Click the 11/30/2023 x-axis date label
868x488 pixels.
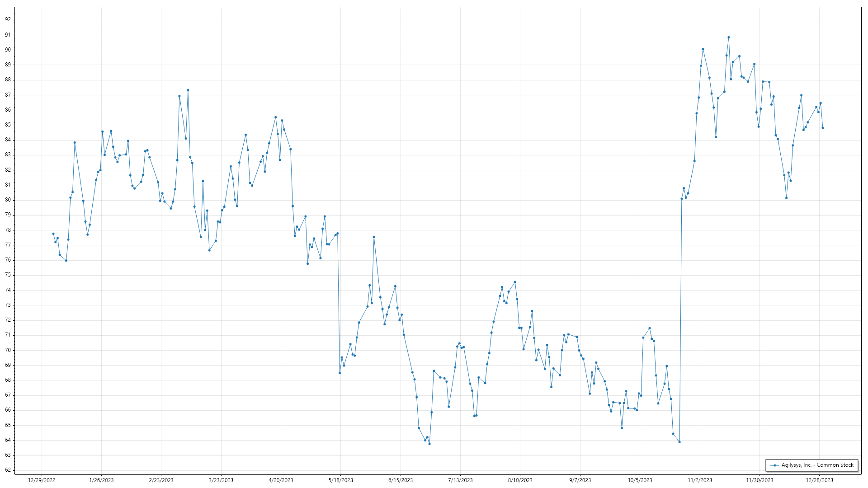point(759,480)
